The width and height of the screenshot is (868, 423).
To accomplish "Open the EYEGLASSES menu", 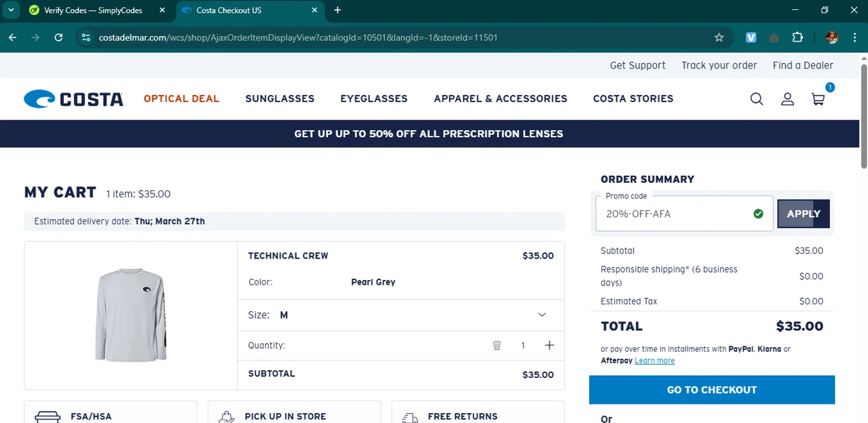I will click(x=374, y=99).
